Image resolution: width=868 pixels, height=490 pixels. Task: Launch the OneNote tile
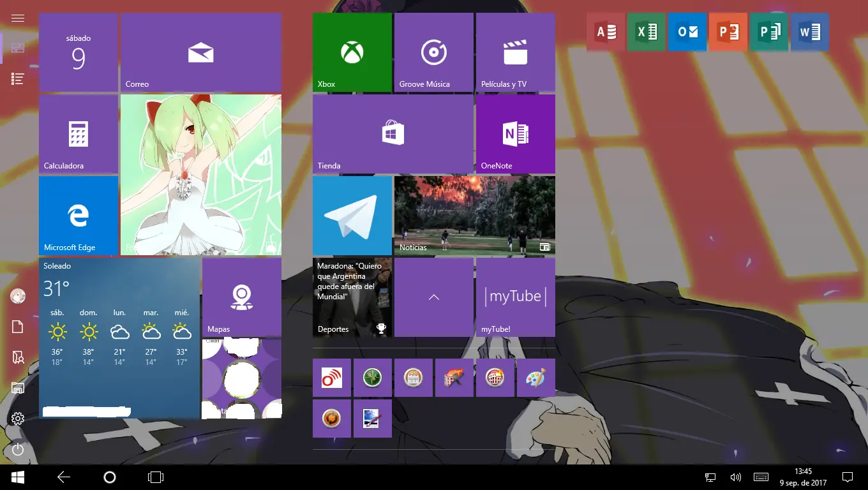(516, 134)
